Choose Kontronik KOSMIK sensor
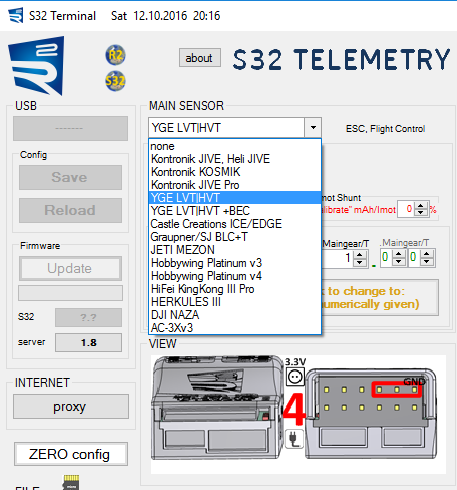Viewport: 457px width, 490px height. click(235, 172)
